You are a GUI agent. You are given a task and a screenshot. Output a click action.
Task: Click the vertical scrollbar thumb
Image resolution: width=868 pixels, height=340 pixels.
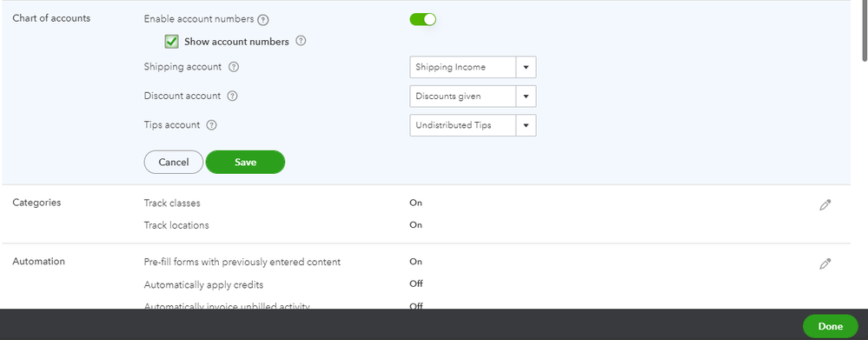point(865,30)
